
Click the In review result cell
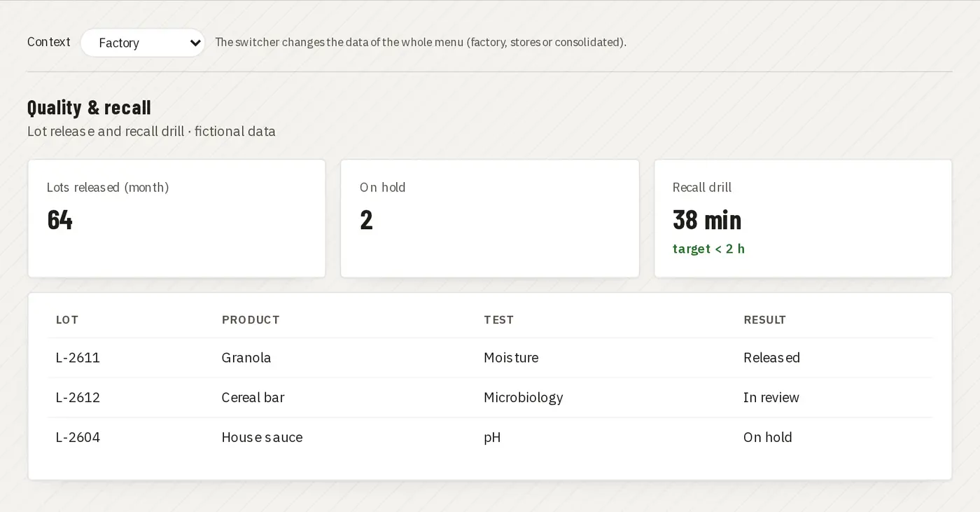pyautogui.click(x=771, y=398)
